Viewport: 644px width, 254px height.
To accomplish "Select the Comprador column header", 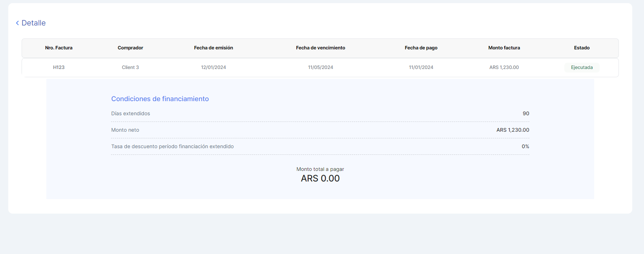I will 130,48.
